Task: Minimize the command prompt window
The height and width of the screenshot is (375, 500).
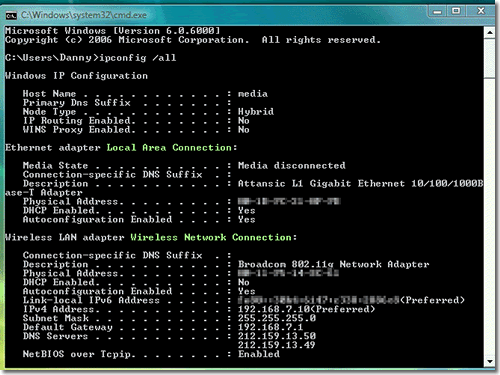Action: (x=437, y=12)
